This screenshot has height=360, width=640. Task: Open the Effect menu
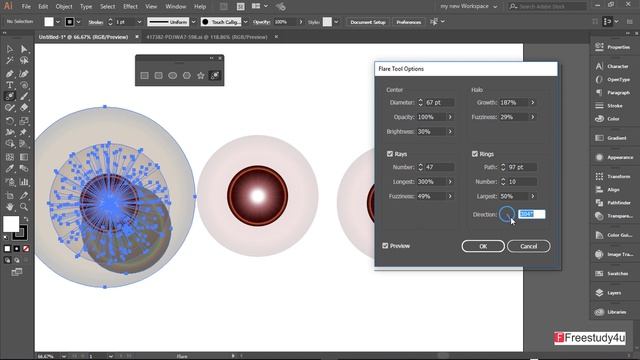(130, 7)
